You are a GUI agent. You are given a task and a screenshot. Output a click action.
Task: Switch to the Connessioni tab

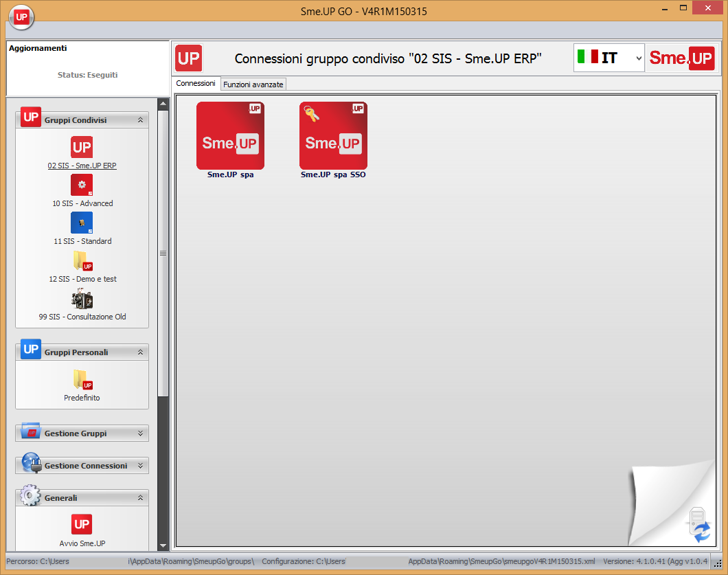[x=196, y=83]
